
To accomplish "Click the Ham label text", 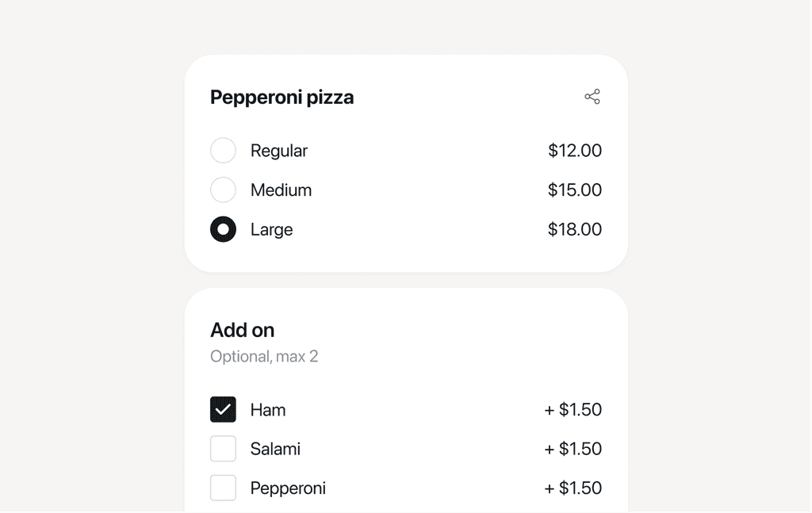I will pyautogui.click(x=267, y=409).
